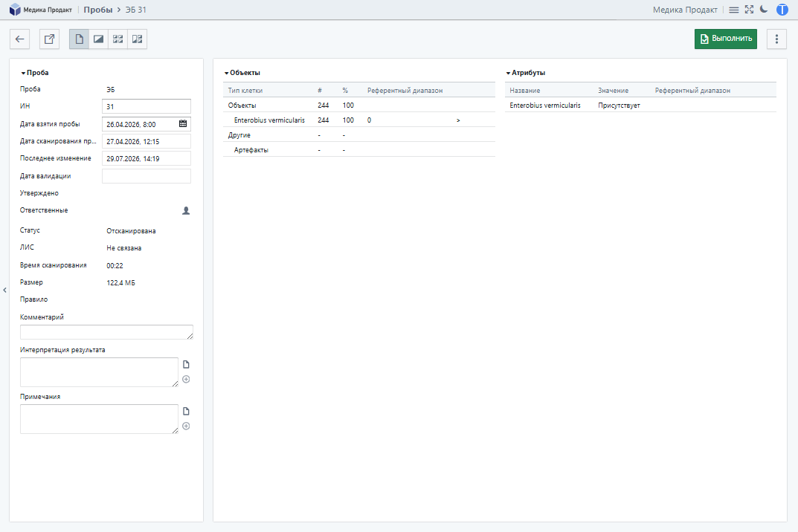Click the empty Дата валидации field
This screenshot has width=798, height=532.
147,176
